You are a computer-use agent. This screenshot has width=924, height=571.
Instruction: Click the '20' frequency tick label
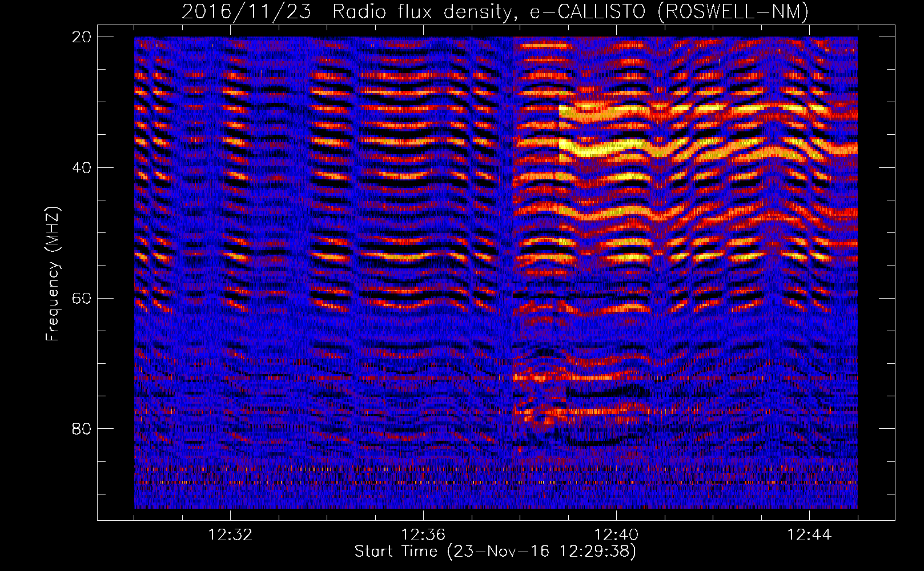click(82, 37)
